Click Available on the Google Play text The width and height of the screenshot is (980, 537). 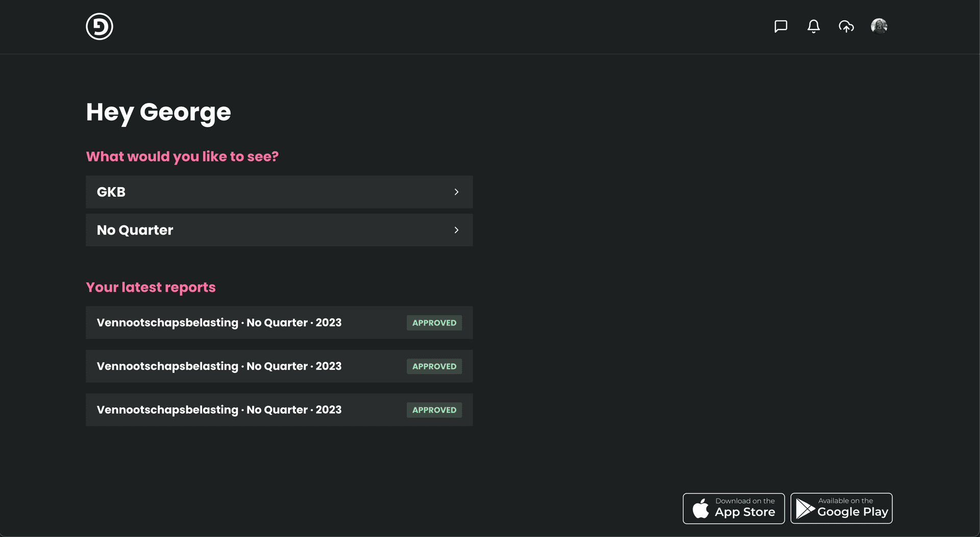852,508
